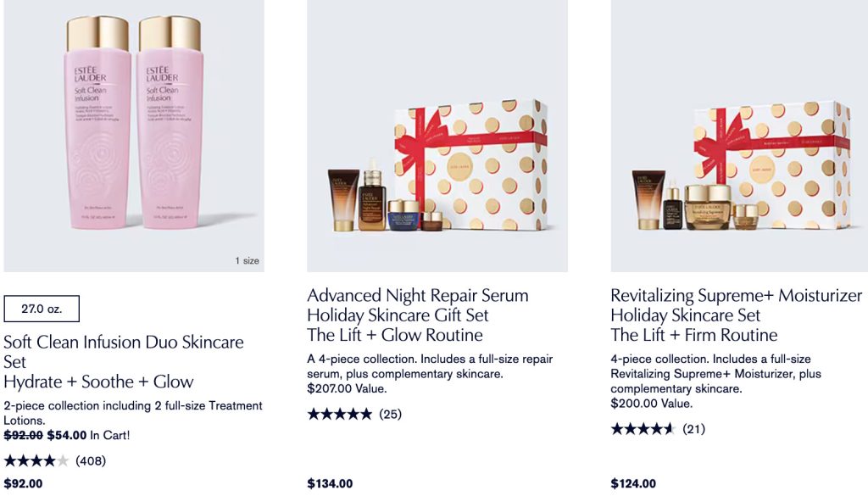Viewport: 868px width, 496px height.
Task: Click the $134.00 price
Action: pos(330,484)
